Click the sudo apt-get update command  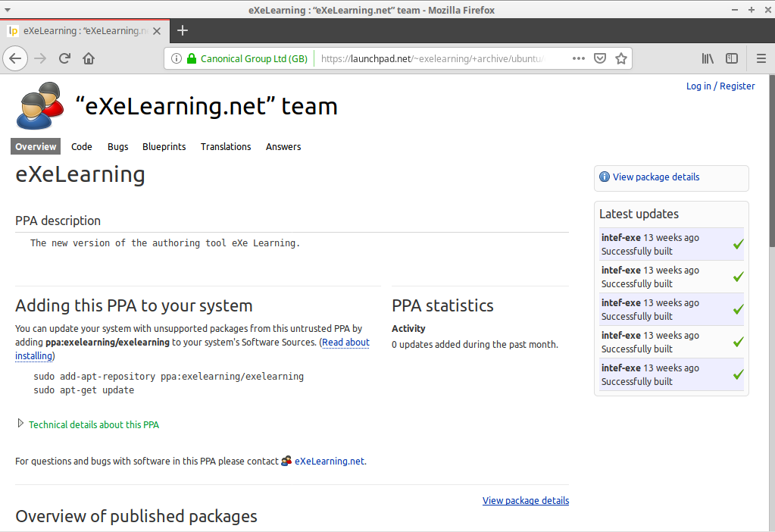tap(84, 390)
